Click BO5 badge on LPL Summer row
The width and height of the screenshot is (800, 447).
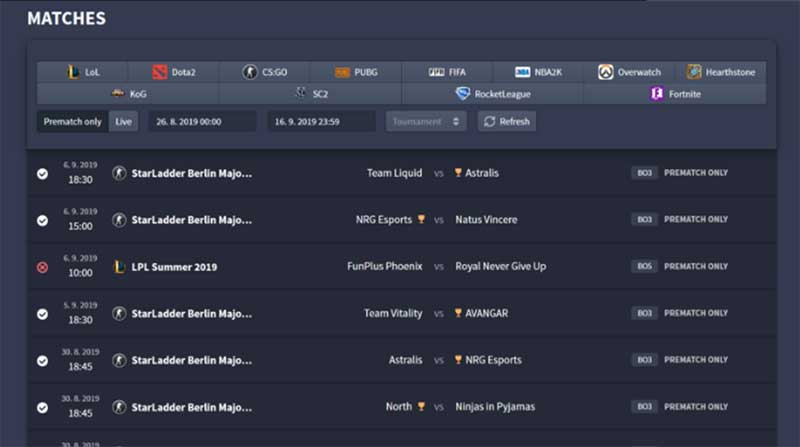tap(644, 266)
